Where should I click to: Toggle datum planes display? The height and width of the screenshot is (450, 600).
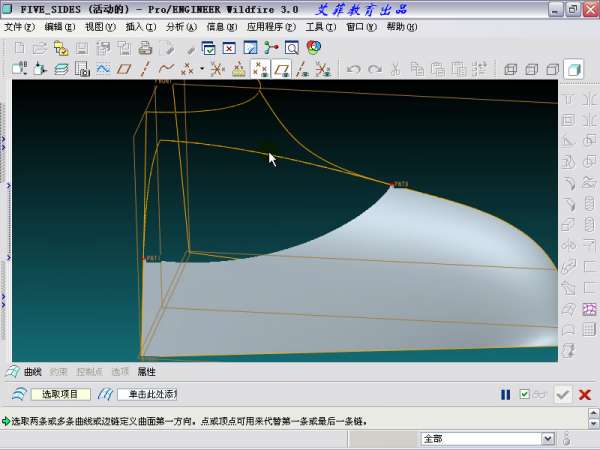pyautogui.click(x=282, y=69)
